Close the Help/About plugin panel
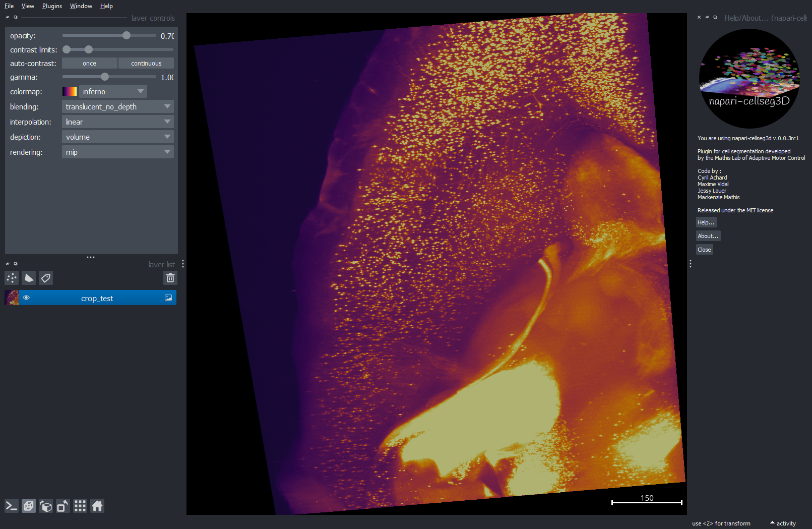 point(699,17)
